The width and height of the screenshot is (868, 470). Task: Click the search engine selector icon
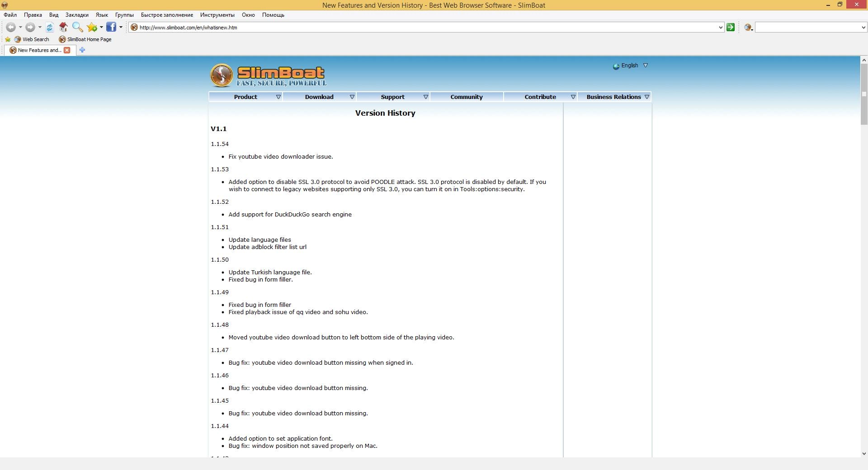748,27
